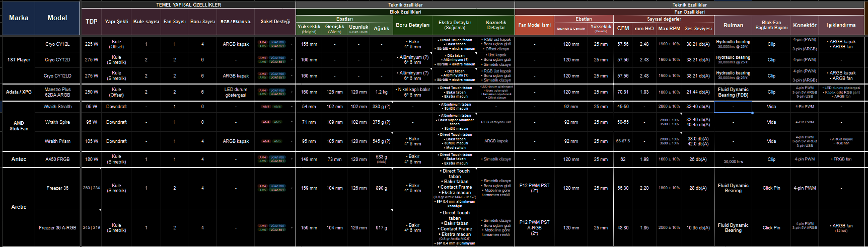Open socket dropdown in Wraith Prism row
Screen dimensions: 868x247
coord(292,141)
